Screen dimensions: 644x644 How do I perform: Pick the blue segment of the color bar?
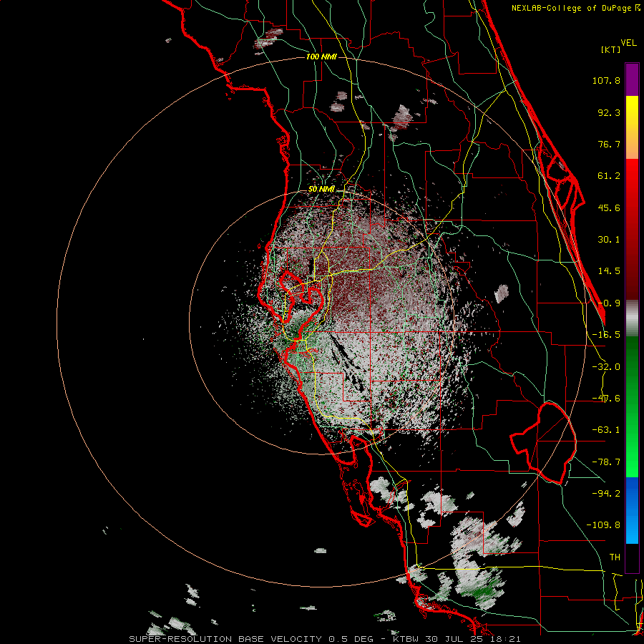632,510
